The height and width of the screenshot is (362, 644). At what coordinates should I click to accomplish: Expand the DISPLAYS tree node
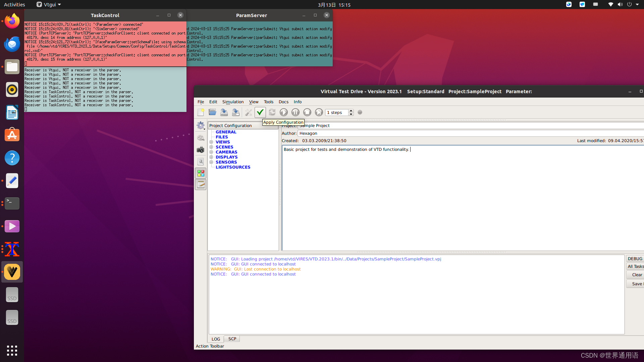pyautogui.click(x=211, y=157)
